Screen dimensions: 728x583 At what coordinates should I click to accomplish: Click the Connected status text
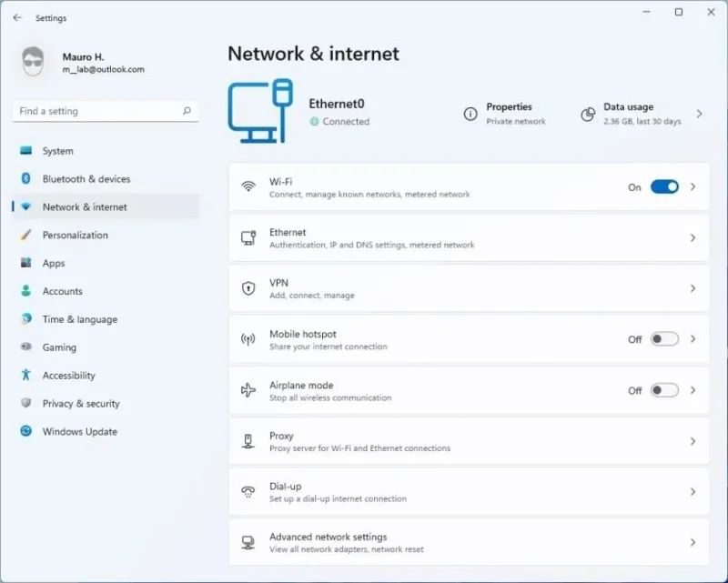[x=346, y=122]
